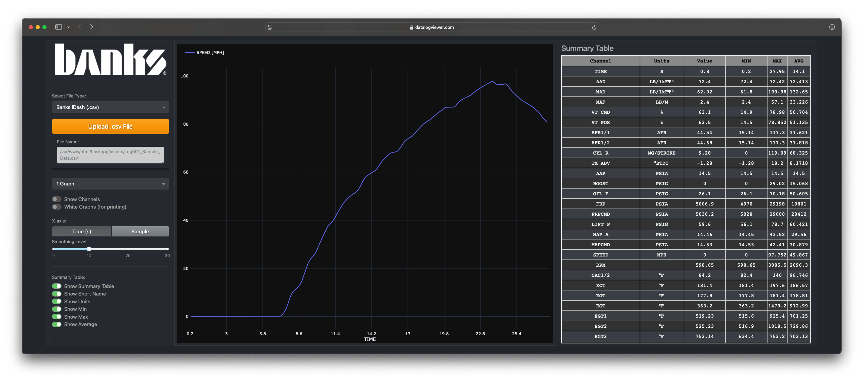This screenshot has width=868, height=375.
Task: Expand the 1 Graph dropdown
Action: click(x=110, y=184)
